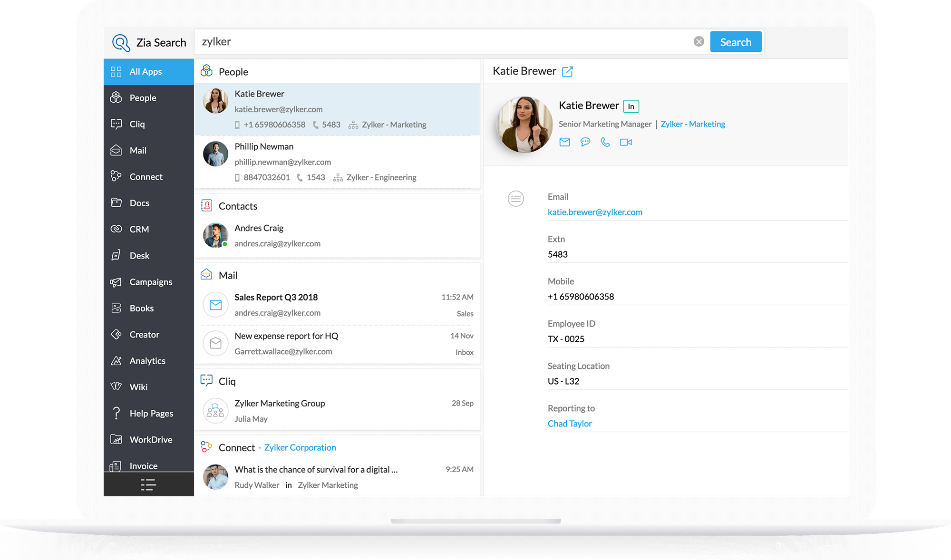Open the People section in sidebar
The height and width of the screenshot is (560, 951).
[143, 97]
